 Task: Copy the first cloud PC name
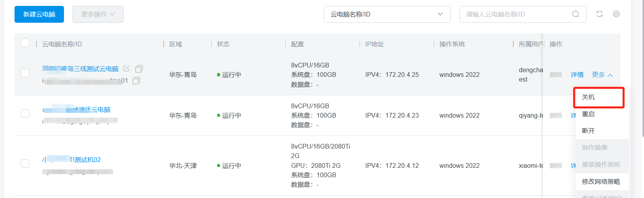(139, 69)
